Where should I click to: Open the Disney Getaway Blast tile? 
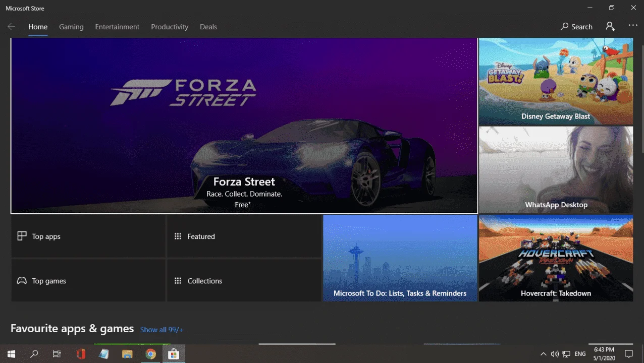coord(556,82)
